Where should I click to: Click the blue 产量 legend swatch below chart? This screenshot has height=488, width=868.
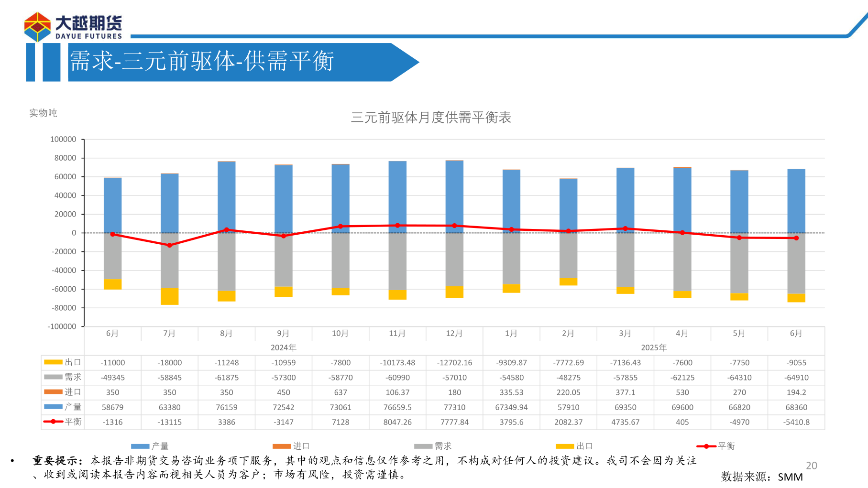[140, 446]
